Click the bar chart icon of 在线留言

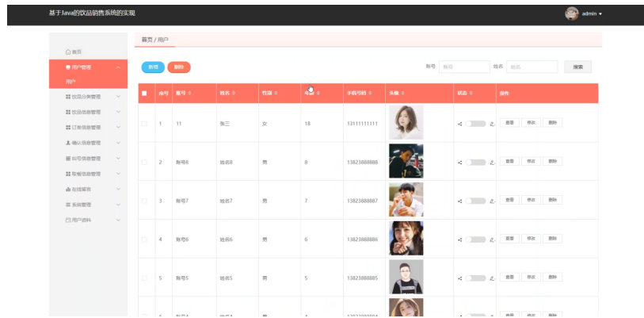68,190
